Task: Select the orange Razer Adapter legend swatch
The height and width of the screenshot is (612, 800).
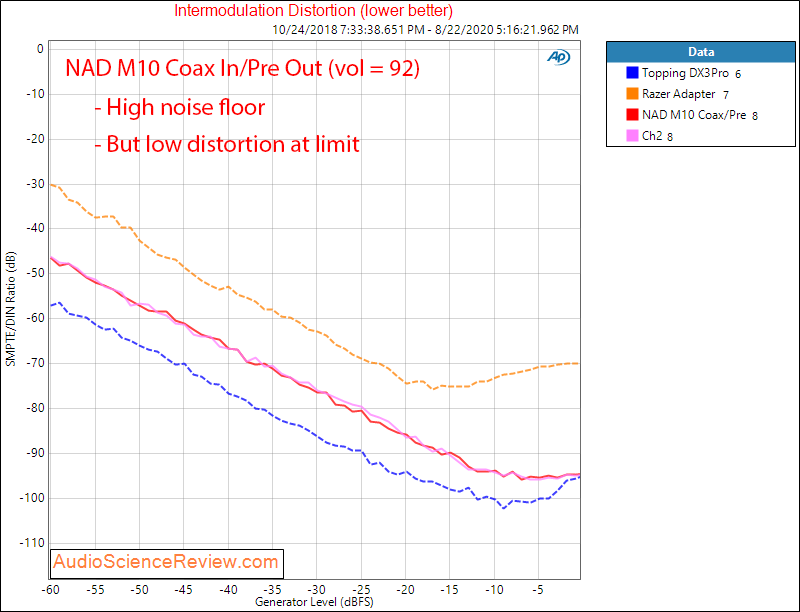Action: 632,94
